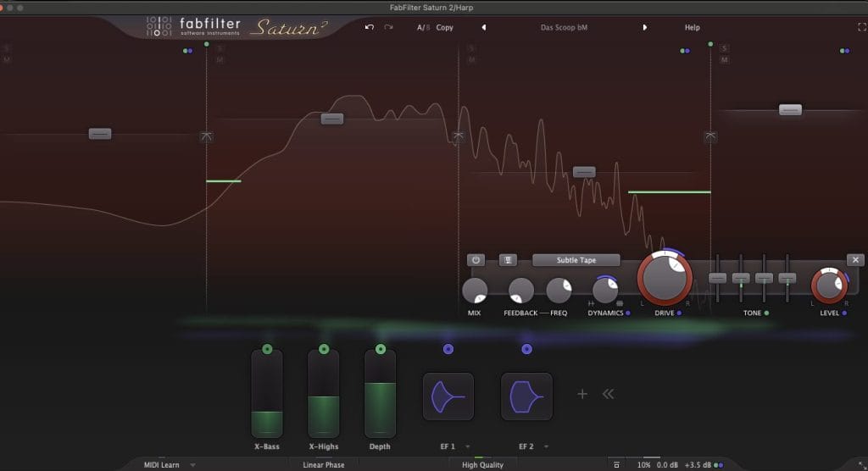Viewport: 868px width, 471px height.
Task: Collapse modulation section with double chevron
Action: pos(608,394)
